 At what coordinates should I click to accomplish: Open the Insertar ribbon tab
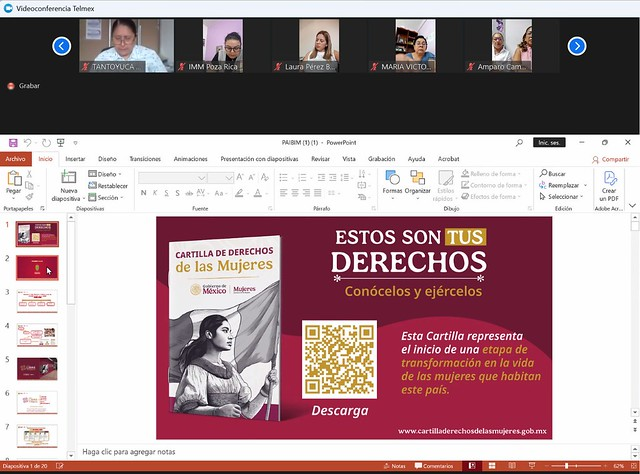[x=75, y=159]
